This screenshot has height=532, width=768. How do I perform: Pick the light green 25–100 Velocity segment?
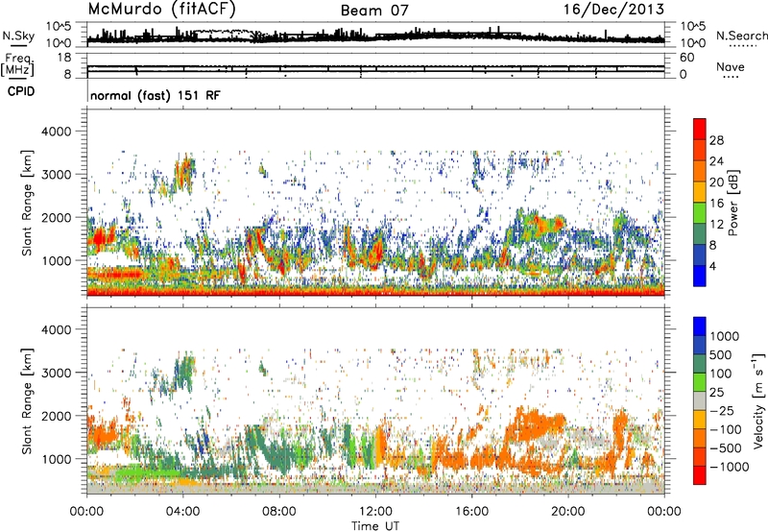tap(700, 382)
